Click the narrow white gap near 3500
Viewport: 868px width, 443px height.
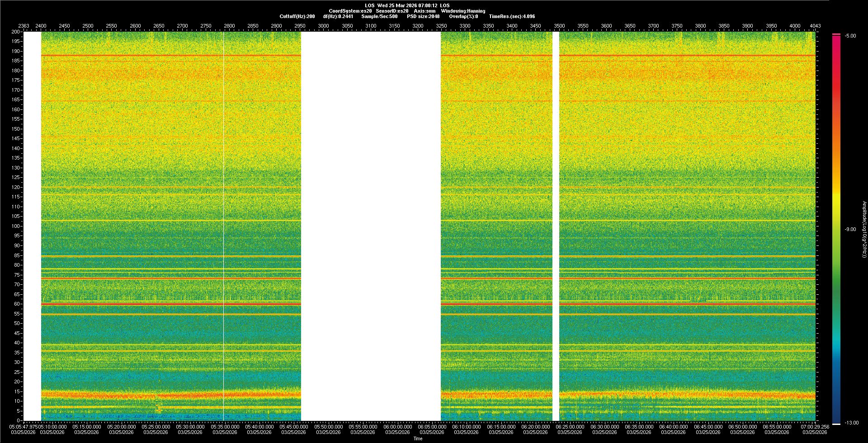click(556, 226)
